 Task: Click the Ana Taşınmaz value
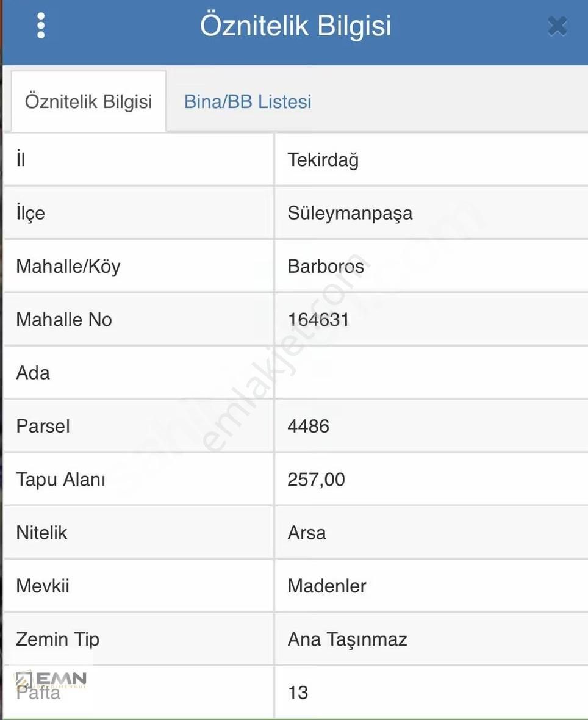(347, 639)
